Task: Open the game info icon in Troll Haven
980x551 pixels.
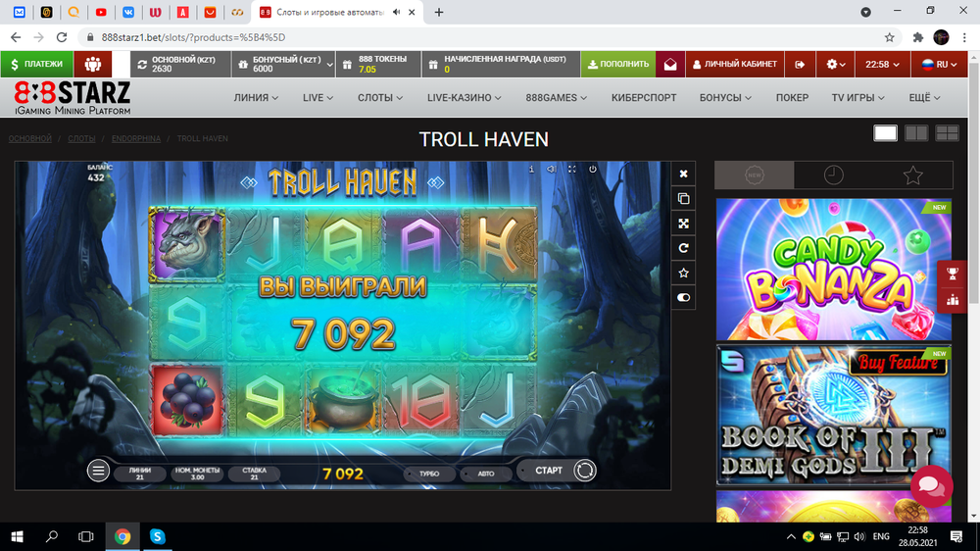Action: click(531, 169)
